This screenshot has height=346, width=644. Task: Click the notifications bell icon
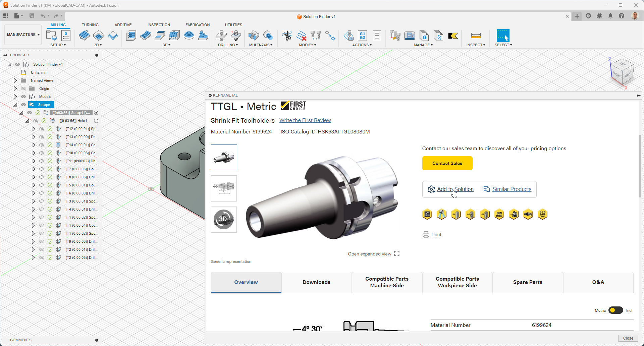tap(610, 16)
